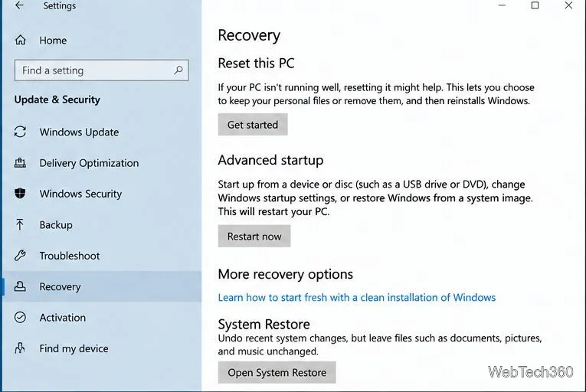Click the Troubleshoot wrench icon
The height and width of the screenshot is (392, 586).
(20, 255)
